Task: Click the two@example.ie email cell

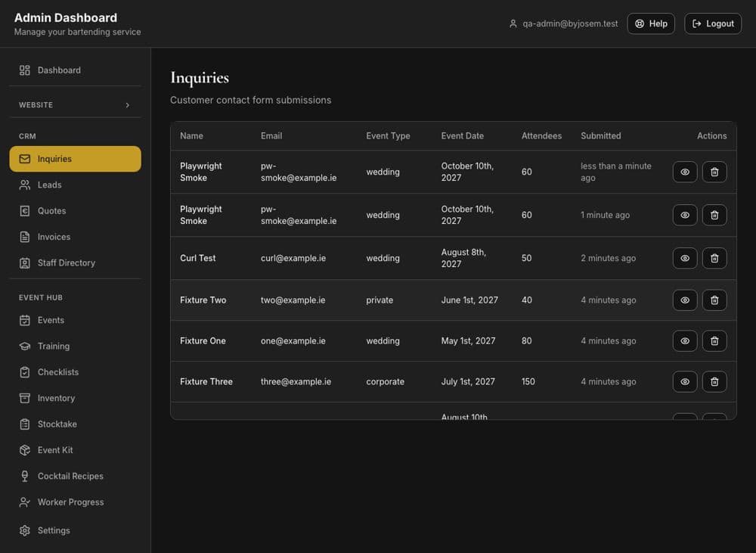Action: [x=293, y=300]
